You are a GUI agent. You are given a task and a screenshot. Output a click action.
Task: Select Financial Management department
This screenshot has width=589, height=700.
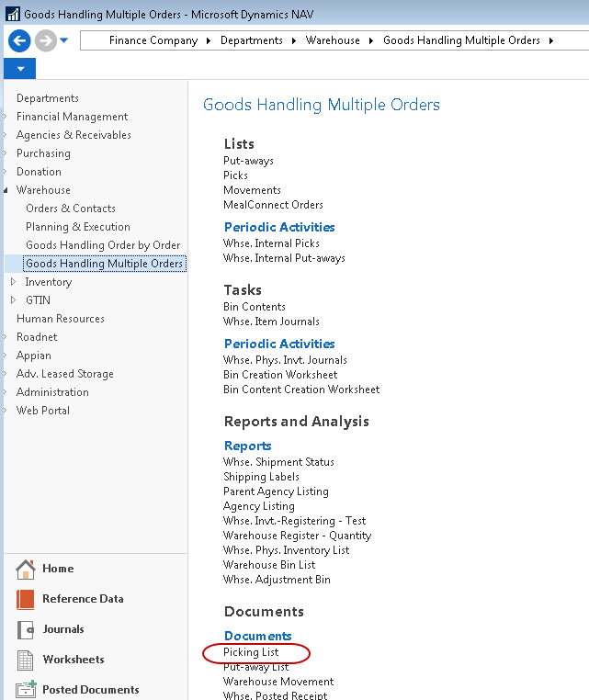point(72,117)
